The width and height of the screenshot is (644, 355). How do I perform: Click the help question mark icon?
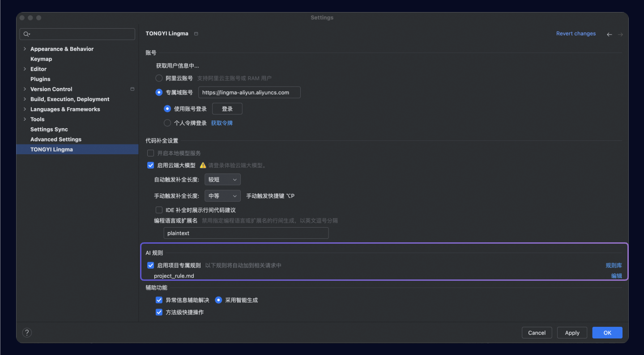point(27,333)
